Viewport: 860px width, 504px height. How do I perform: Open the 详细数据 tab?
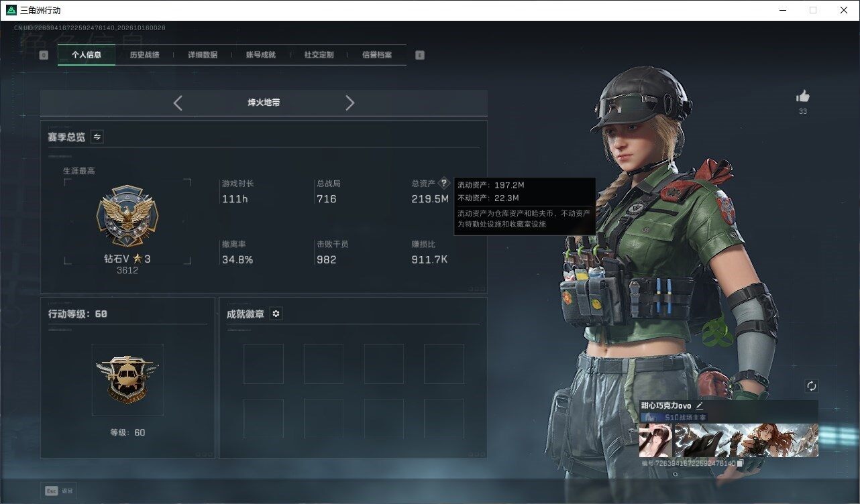(x=203, y=55)
